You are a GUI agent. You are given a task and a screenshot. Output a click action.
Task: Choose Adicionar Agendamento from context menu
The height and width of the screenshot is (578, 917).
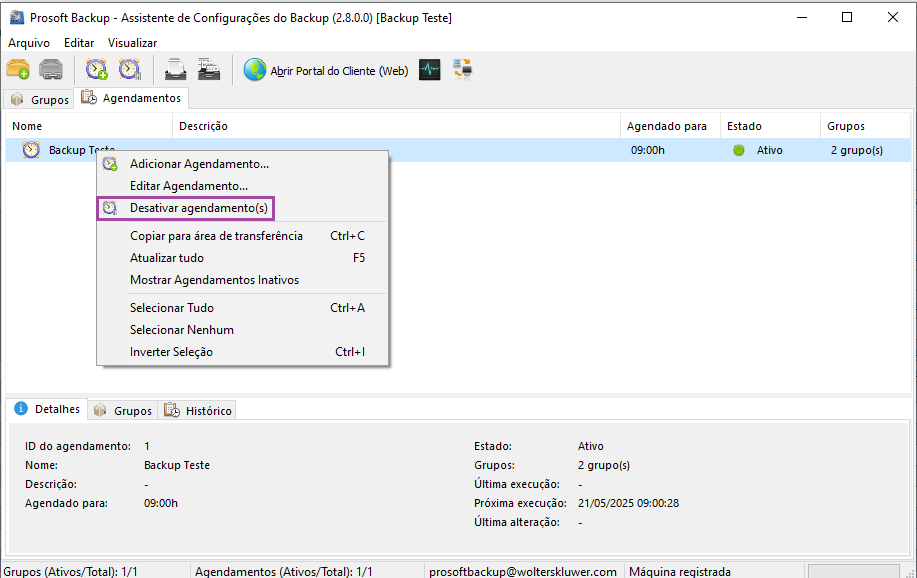click(x=242, y=164)
